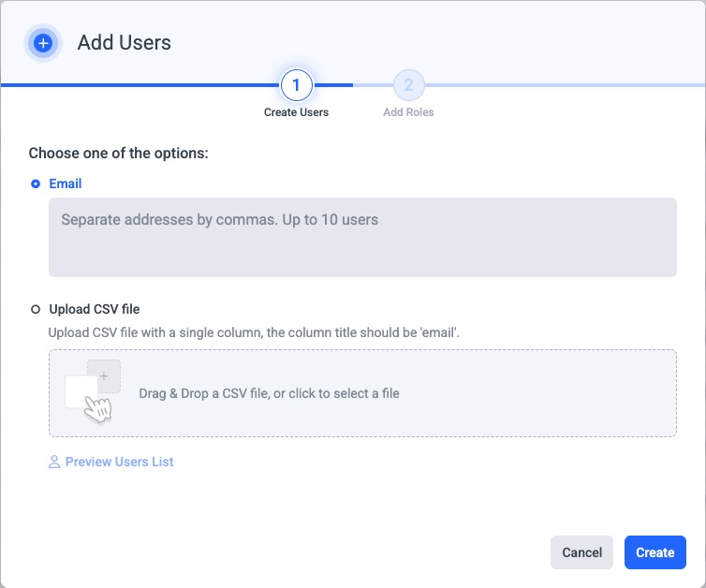The width and height of the screenshot is (706, 588).
Task: Click the step 1 circle indicator
Action: (296, 85)
